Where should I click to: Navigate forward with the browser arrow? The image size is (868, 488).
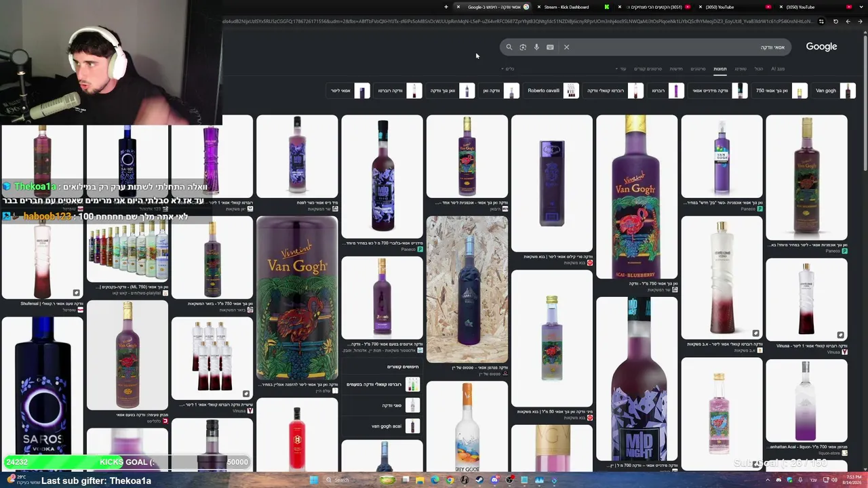point(848,22)
